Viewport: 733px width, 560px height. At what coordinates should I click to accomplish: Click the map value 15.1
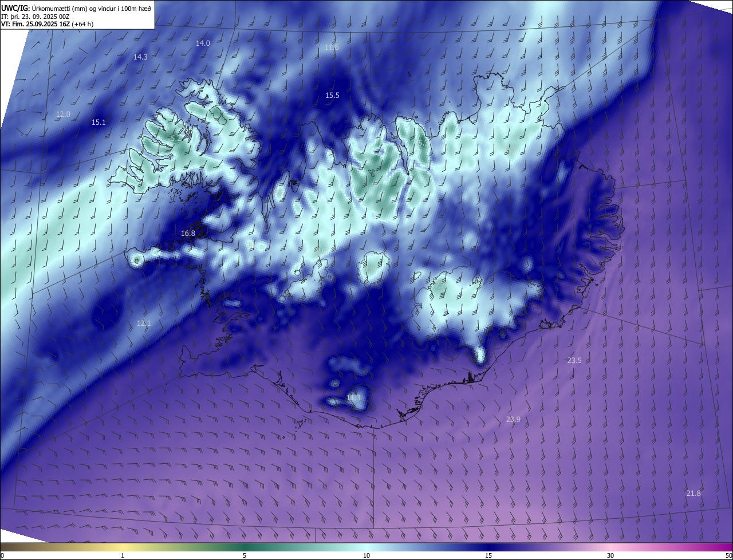(98, 123)
